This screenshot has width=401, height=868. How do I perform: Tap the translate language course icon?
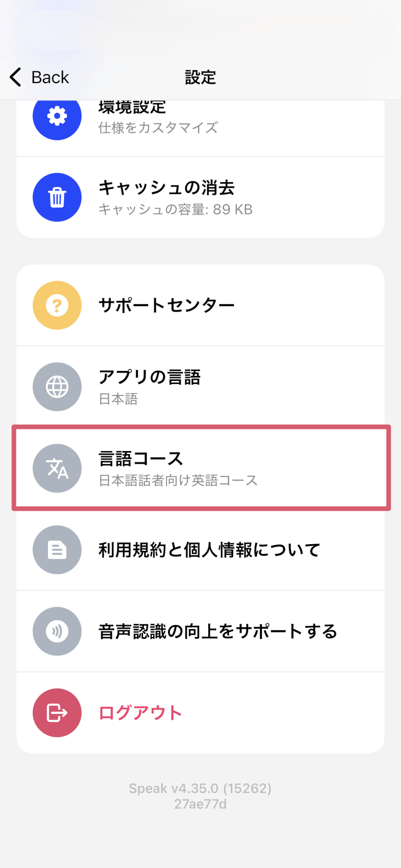pos(57,468)
